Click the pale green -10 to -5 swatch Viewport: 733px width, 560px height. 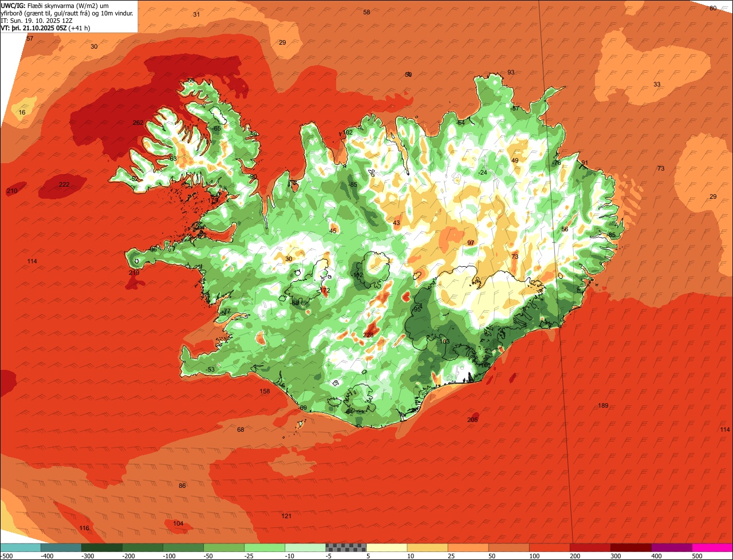[305, 547]
